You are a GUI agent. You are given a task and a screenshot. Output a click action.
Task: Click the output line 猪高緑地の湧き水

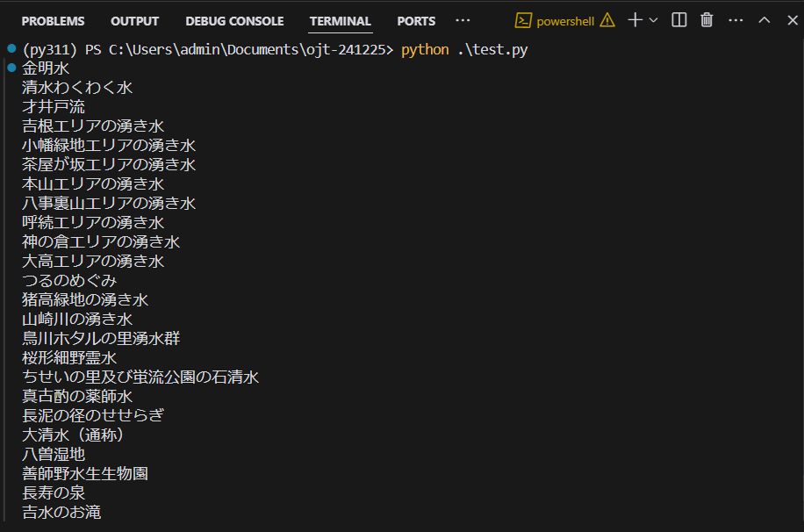click(x=85, y=300)
